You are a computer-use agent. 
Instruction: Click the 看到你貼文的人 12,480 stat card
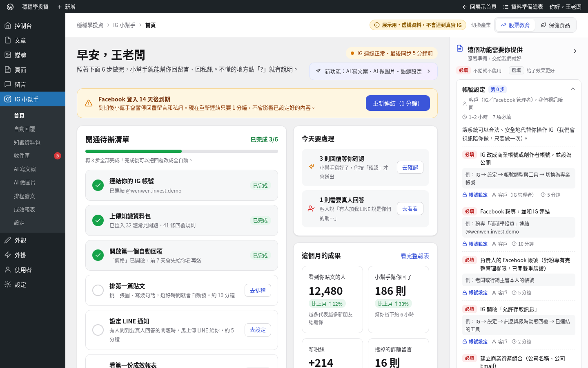point(332,299)
